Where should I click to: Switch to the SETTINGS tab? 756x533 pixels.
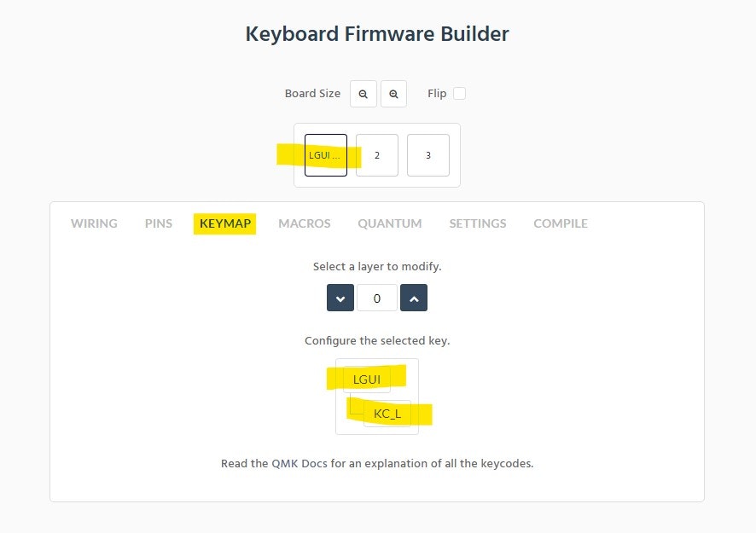(x=478, y=223)
